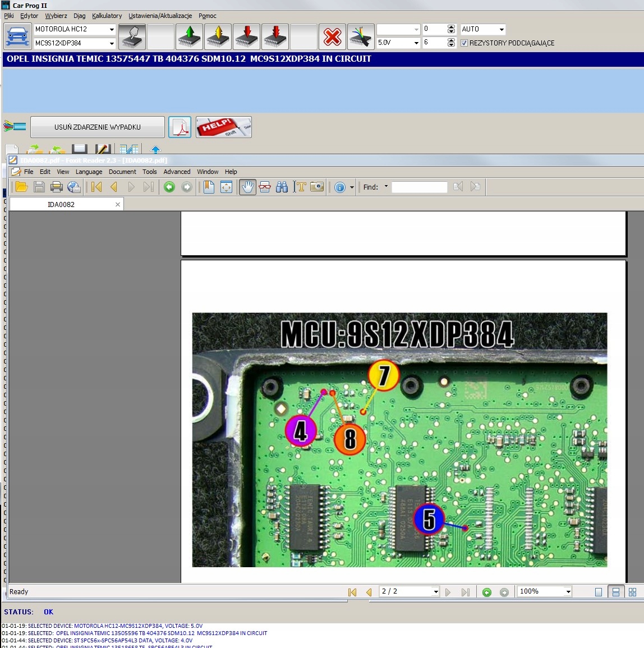Screen dimensions: 644x648
Task: Click the Foxit Print icon
Action: (x=56, y=187)
